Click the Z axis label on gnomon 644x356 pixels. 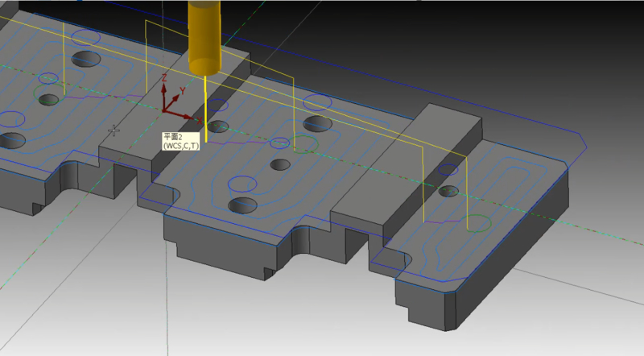click(x=164, y=78)
